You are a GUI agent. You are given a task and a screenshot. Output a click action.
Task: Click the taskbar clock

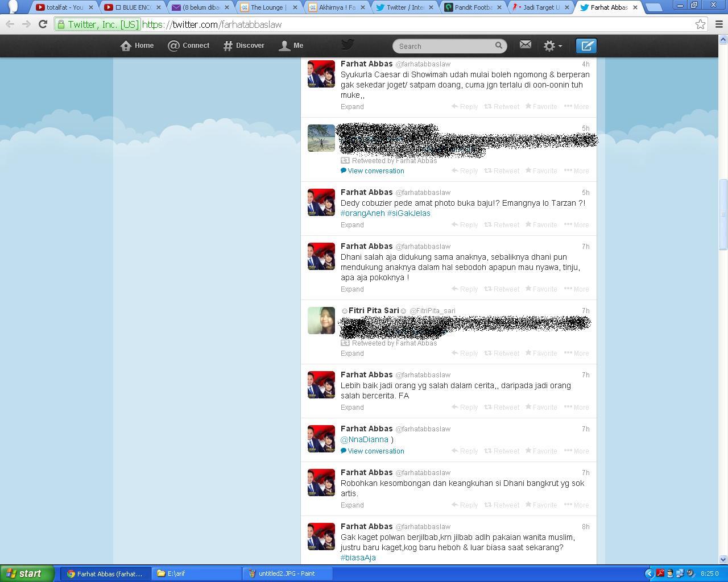710,573
